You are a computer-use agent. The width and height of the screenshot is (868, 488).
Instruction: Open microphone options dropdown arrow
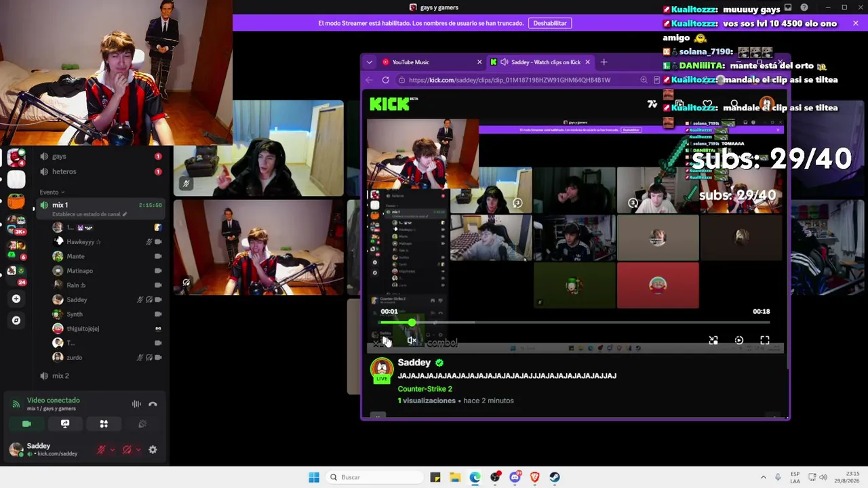113,449
